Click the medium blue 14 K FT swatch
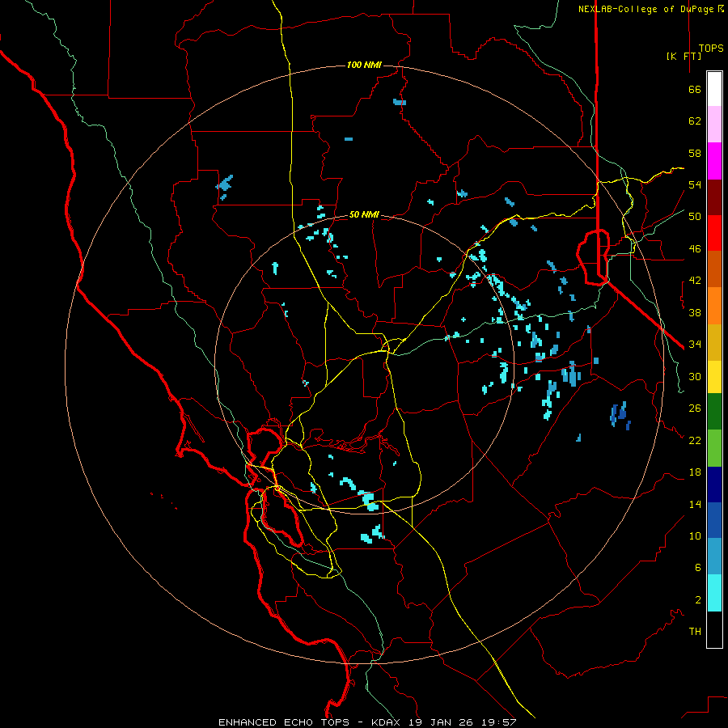 coord(714,520)
